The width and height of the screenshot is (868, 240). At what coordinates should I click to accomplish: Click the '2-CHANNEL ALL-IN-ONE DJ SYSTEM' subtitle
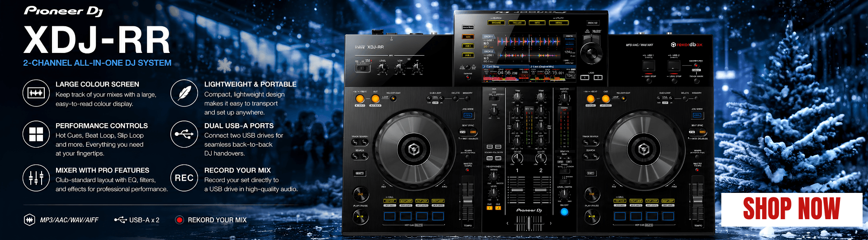click(97, 63)
